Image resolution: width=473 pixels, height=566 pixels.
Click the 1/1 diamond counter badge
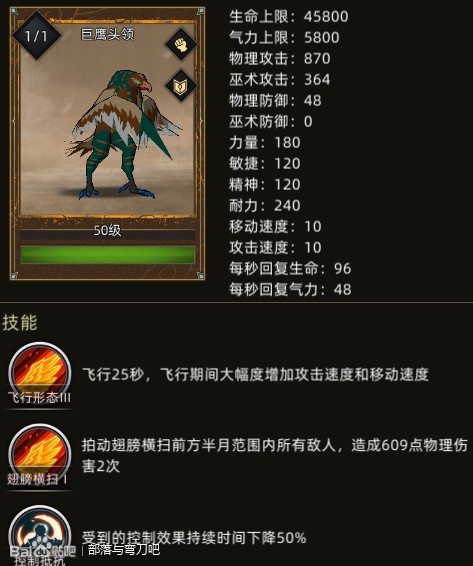36,36
